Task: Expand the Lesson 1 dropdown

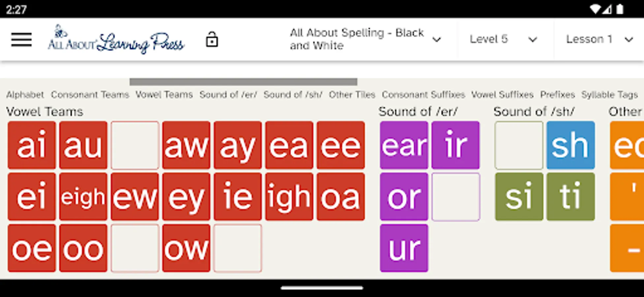Action: (x=599, y=39)
